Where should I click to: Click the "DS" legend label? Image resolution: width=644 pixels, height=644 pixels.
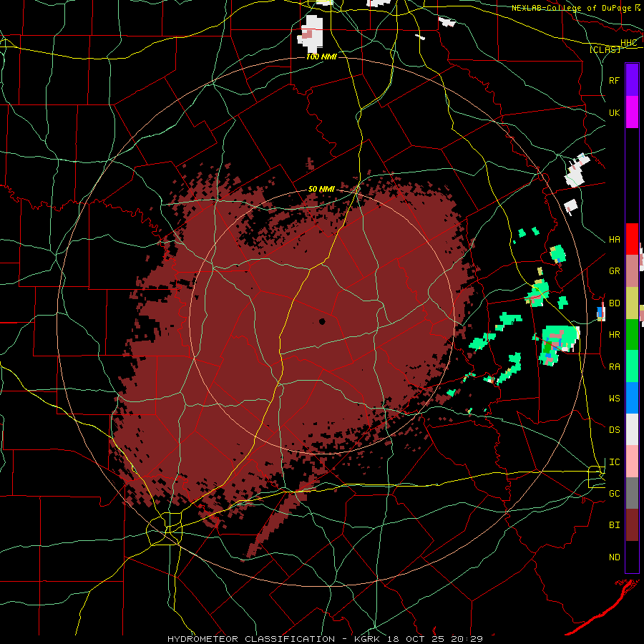[614, 430]
